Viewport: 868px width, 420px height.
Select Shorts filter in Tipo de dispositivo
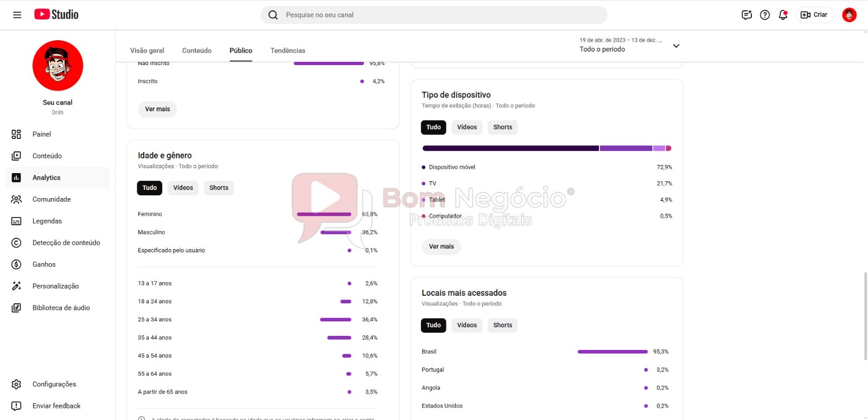(502, 127)
